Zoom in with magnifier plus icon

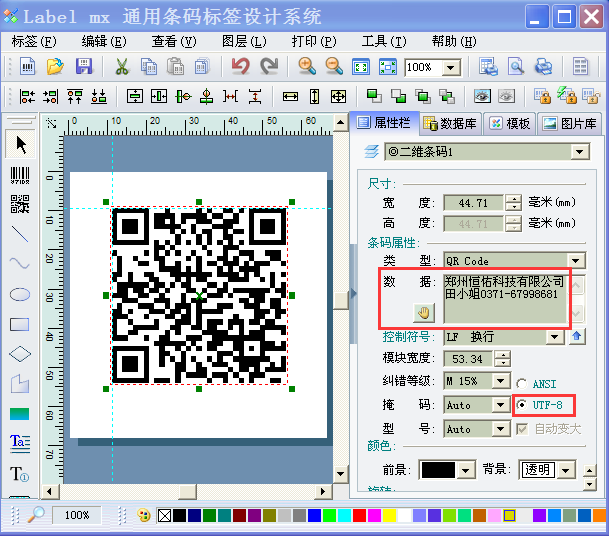click(x=307, y=66)
